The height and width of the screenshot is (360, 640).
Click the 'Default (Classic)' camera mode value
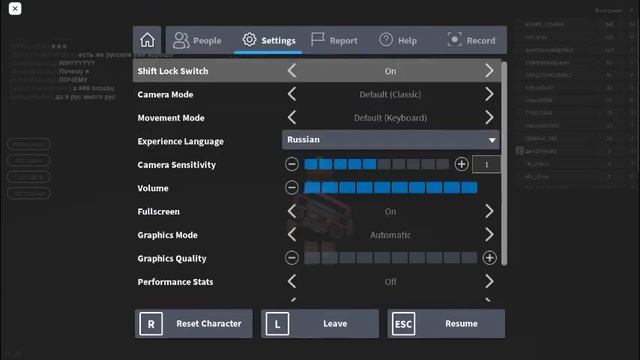click(390, 95)
